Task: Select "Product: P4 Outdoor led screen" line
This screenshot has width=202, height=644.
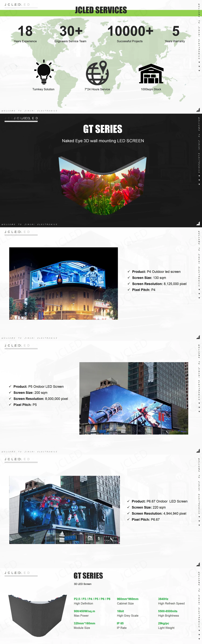Action: click(x=156, y=272)
